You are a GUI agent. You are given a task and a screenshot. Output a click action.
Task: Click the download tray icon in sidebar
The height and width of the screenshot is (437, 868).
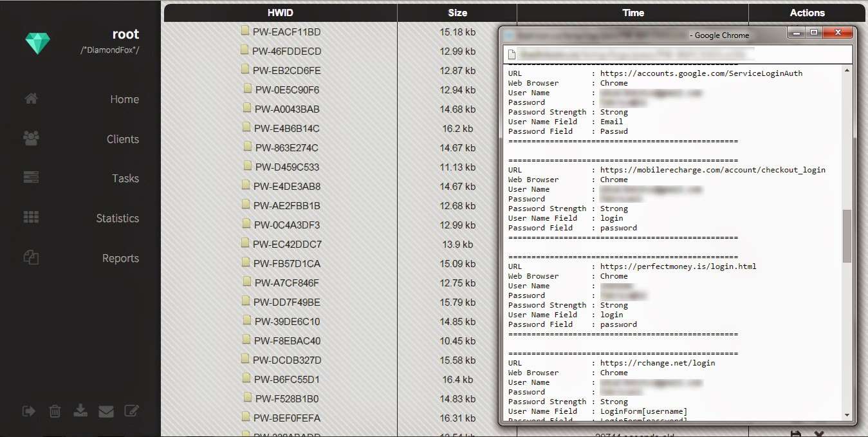click(x=80, y=411)
